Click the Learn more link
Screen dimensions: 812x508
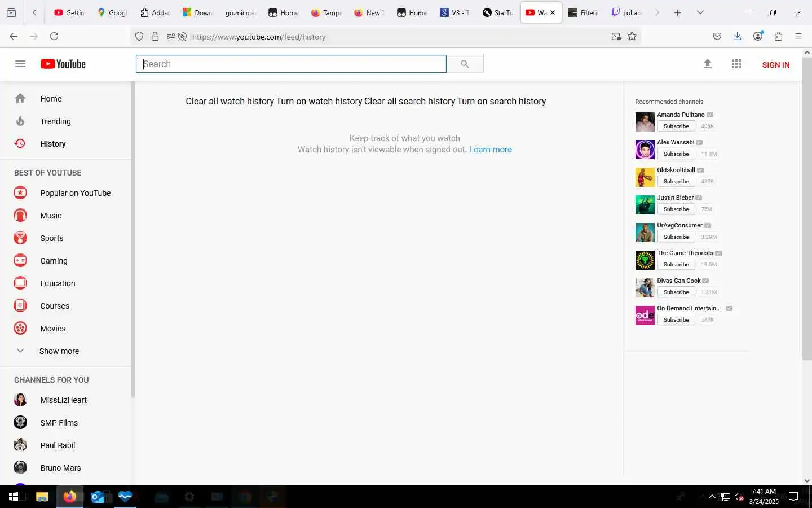tap(491, 150)
